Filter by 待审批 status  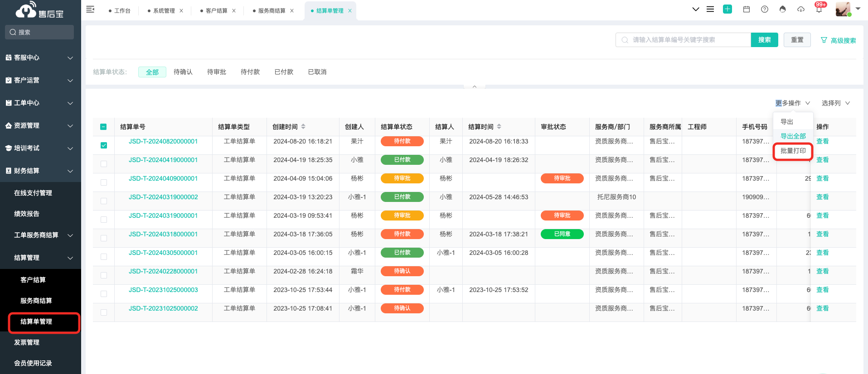pos(217,72)
